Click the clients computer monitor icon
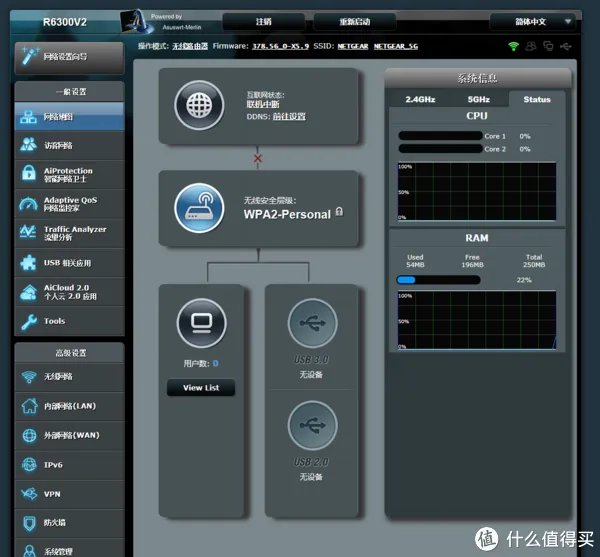This screenshot has width=600, height=557. [x=201, y=323]
